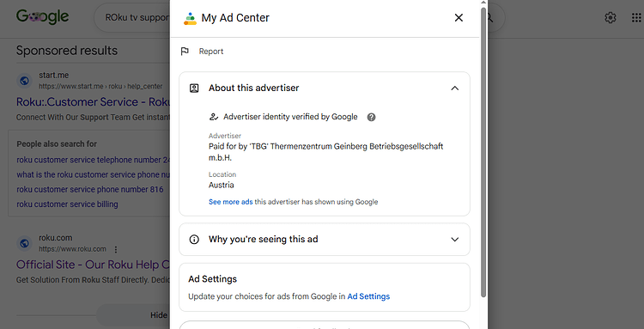Click the roku.com globe favicon

coord(24,243)
